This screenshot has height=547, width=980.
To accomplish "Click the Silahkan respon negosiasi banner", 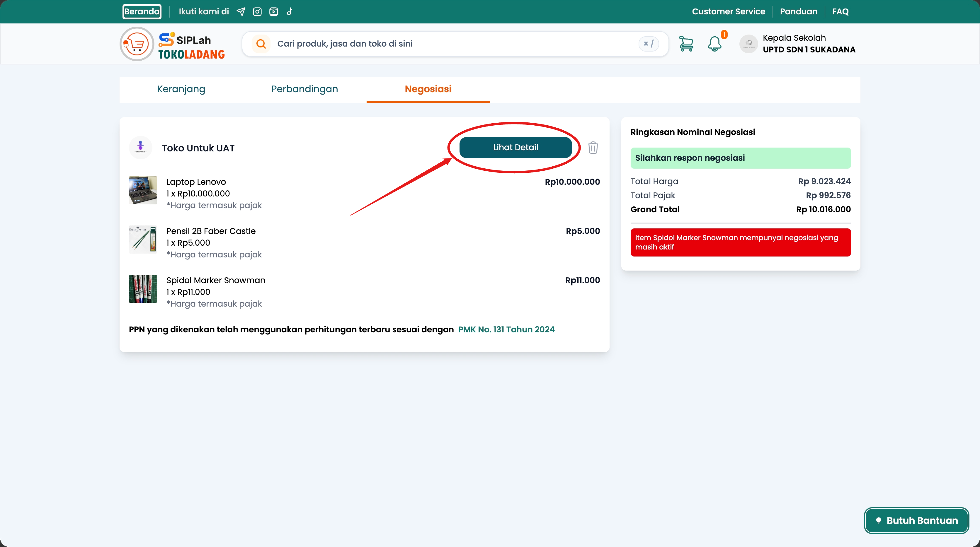I will tap(740, 158).
